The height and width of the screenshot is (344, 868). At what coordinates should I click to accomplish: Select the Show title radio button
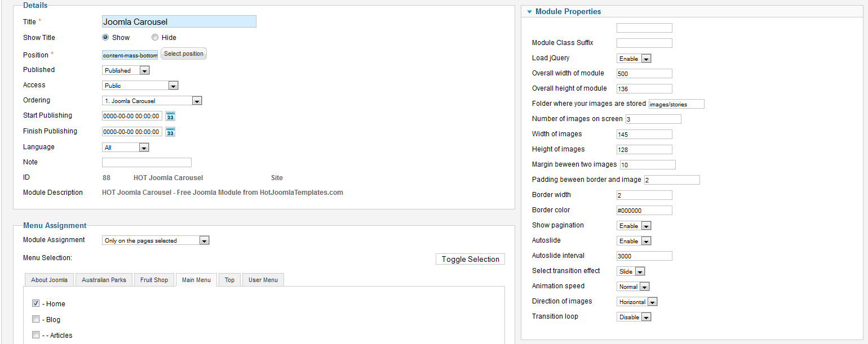[x=105, y=38]
